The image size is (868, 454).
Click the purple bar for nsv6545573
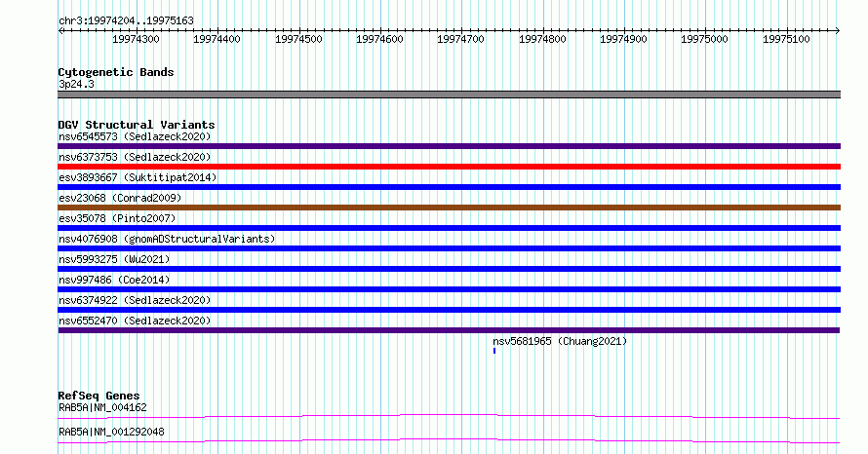tap(449, 146)
